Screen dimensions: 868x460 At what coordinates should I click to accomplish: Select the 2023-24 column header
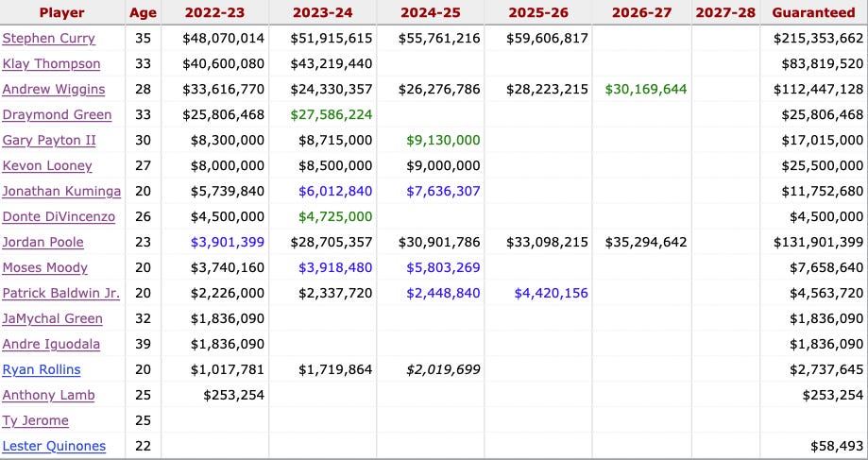(x=322, y=12)
